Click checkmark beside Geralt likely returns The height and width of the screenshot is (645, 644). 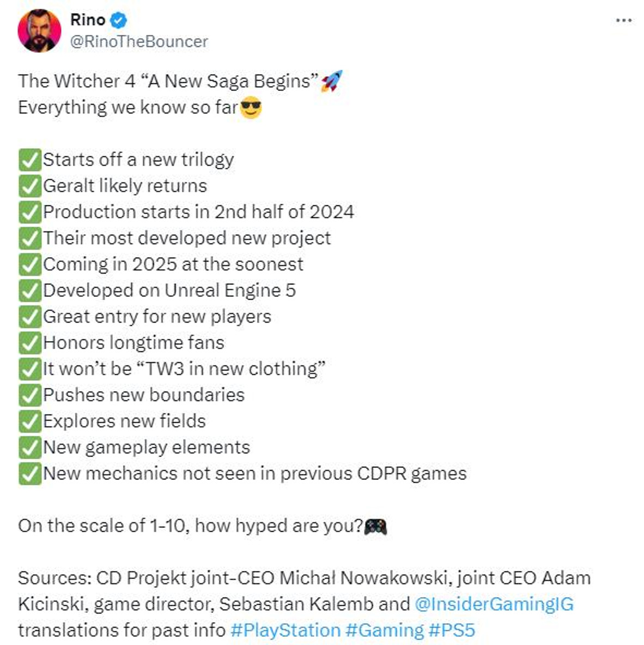[x=30, y=186]
